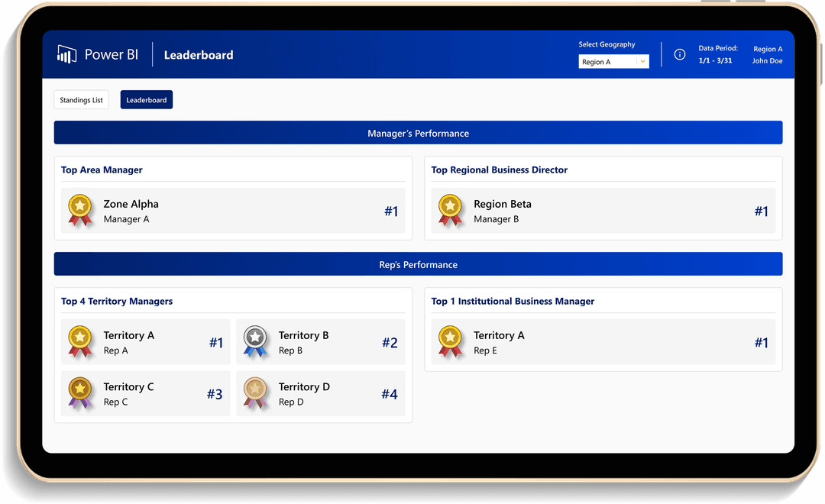Click Territory D Rep D #4 card
Viewport: 825px width, 504px height.
click(321, 394)
